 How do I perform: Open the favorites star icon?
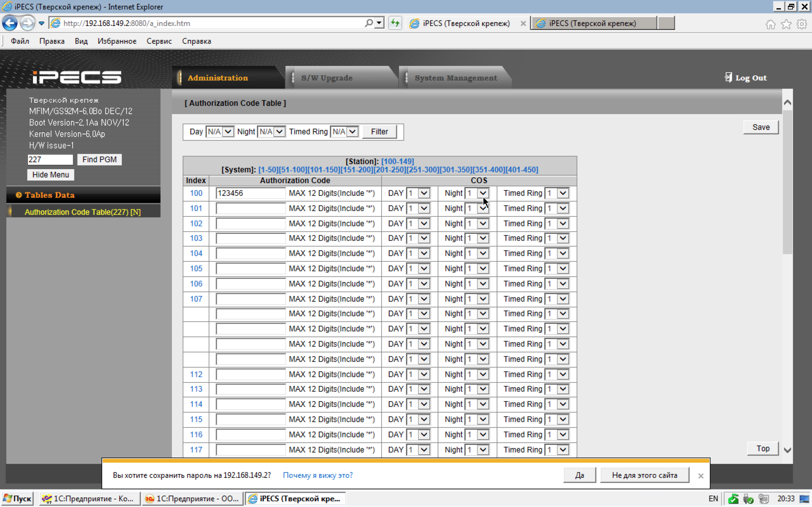click(x=786, y=24)
